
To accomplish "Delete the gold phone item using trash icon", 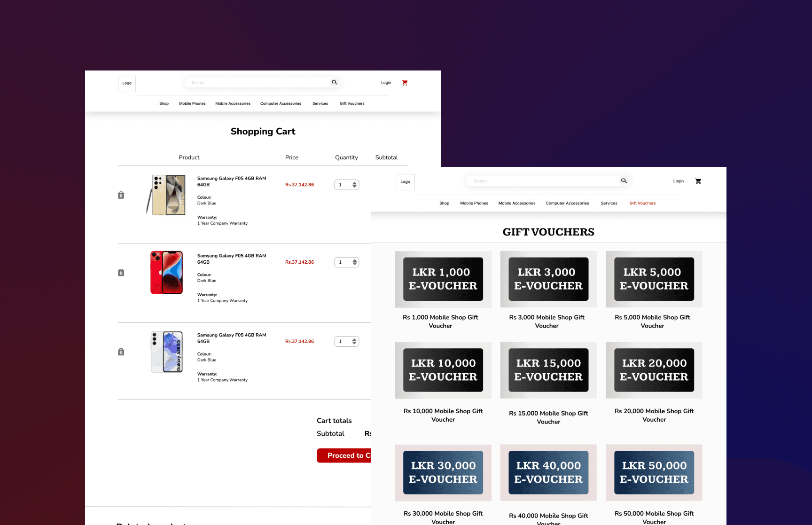I will (x=121, y=195).
